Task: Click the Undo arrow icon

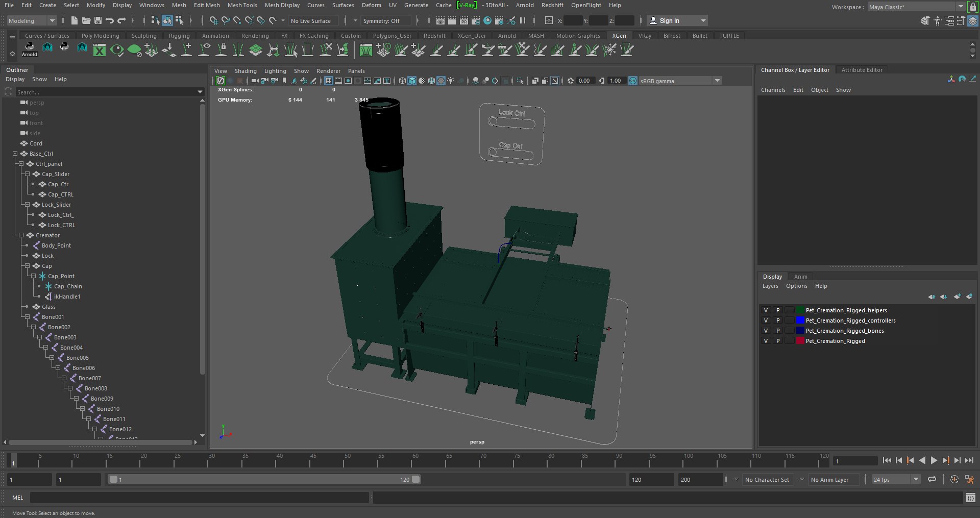Action: [110, 20]
